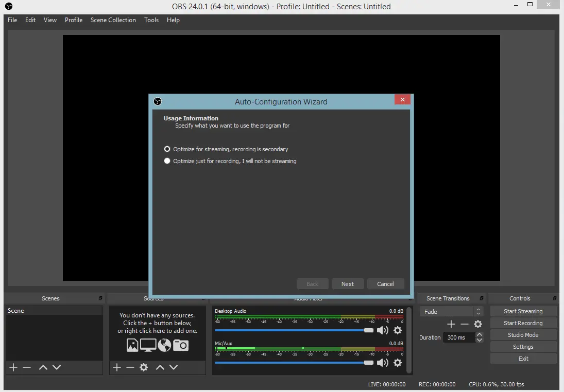Image resolution: width=564 pixels, height=392 pixels.
Task: Move the scene up in Scenes panel
Action: 43,367
